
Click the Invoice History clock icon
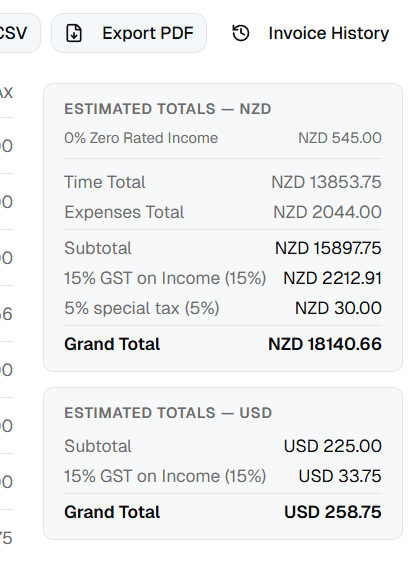coord(241,33)
